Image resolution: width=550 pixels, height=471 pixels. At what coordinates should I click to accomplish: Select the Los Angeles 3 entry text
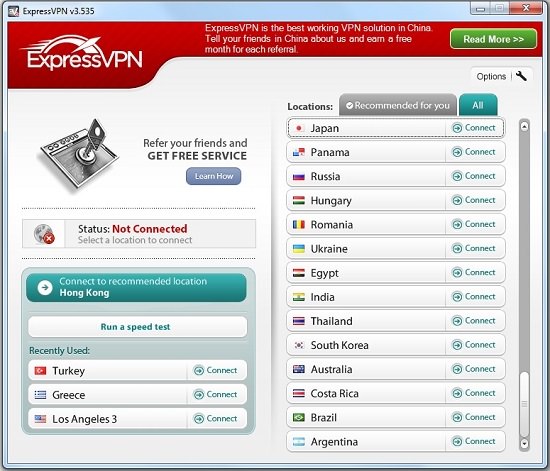(x=84, y=419)
